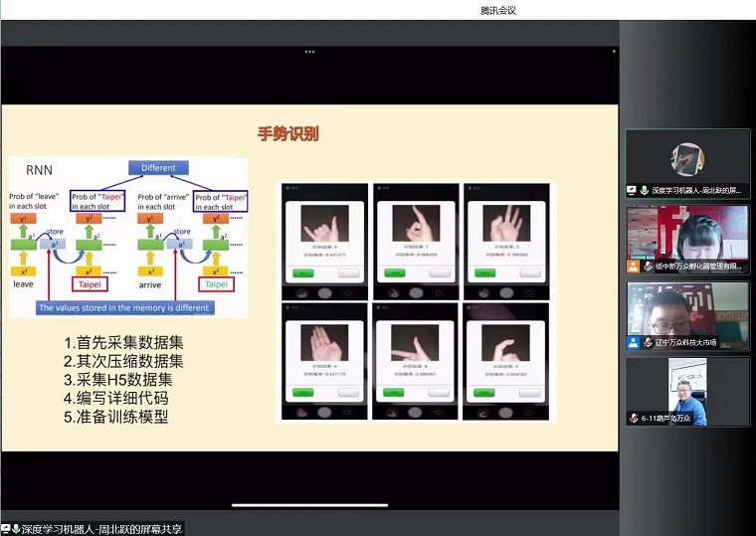Click white home indicator bar at bottom
The image size is (756, 536).
click(309, 505)
